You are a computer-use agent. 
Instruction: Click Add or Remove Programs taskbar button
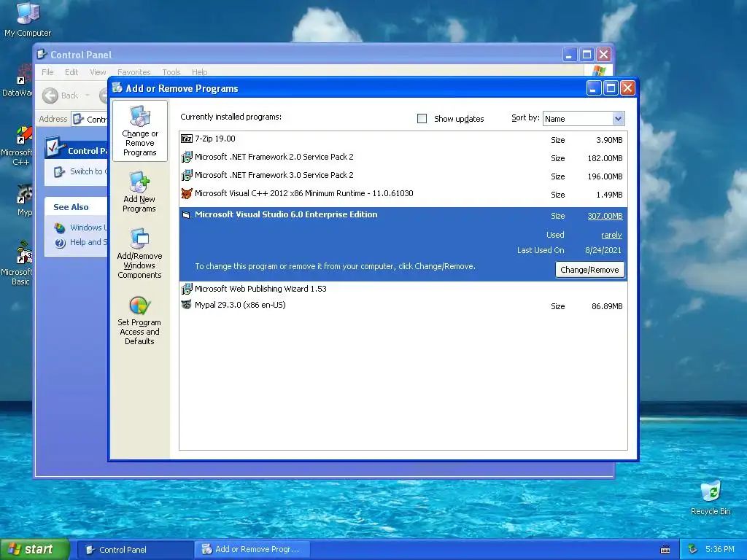252,550
